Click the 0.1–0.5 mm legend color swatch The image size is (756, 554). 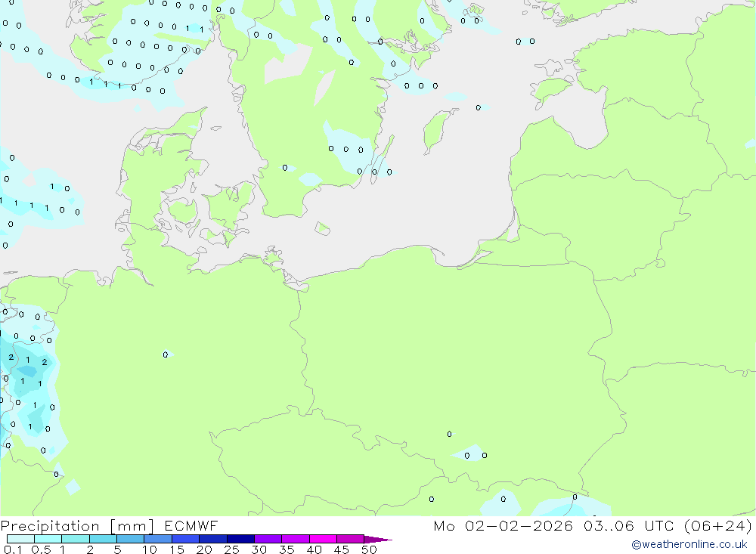pos(20,539)
